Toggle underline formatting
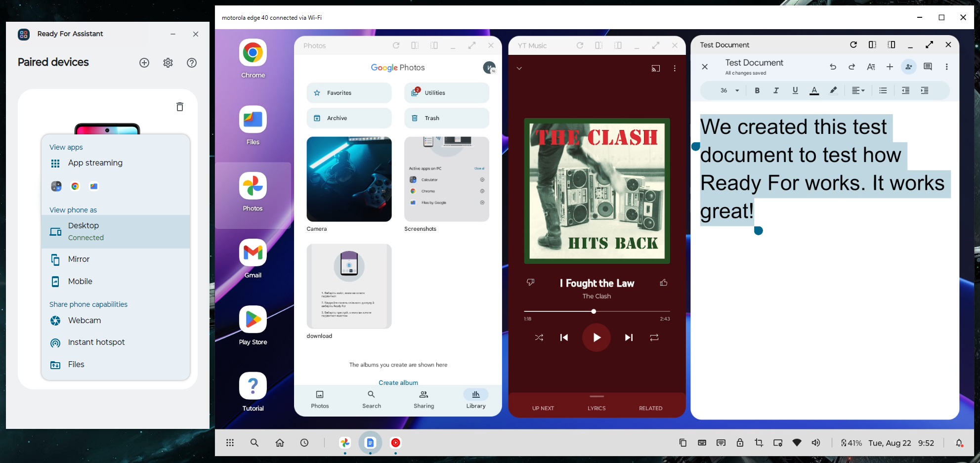The image size is (980, 463). tap(795, 90)
